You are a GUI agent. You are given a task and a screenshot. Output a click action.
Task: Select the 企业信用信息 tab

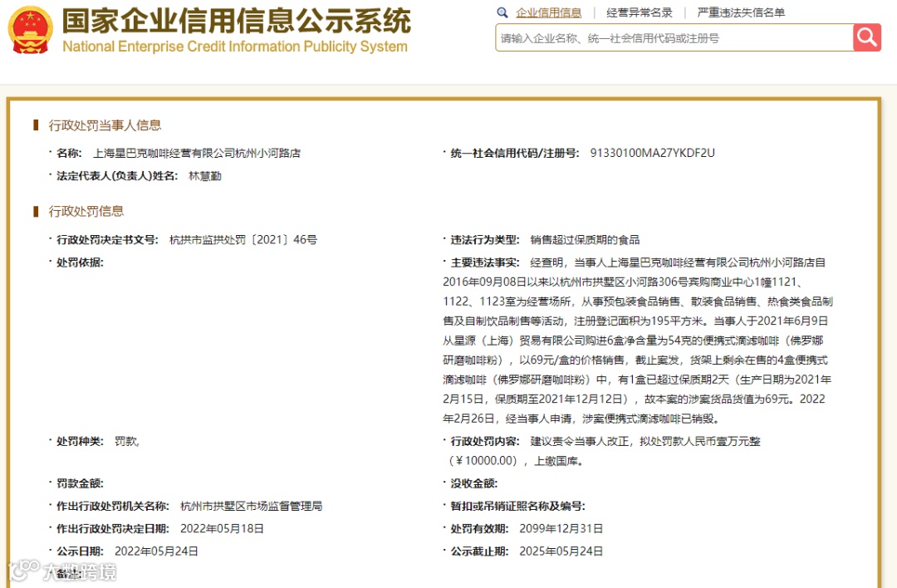(x=548, y=12)
